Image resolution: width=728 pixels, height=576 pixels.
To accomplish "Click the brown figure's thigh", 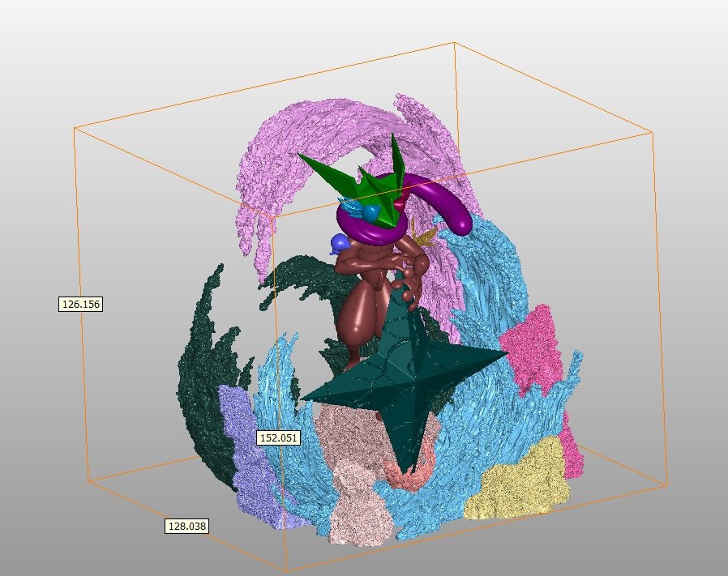I will [x=359, y=314].
